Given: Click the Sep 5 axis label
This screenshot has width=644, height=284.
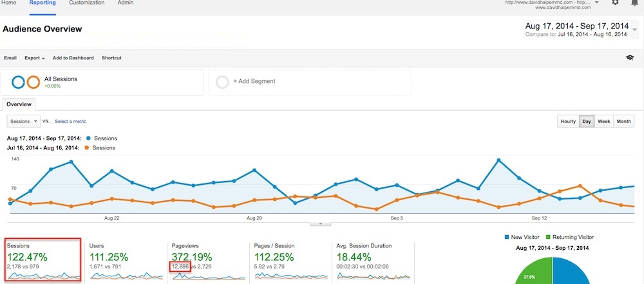Looking at the screenshot, I should point(397,218).
